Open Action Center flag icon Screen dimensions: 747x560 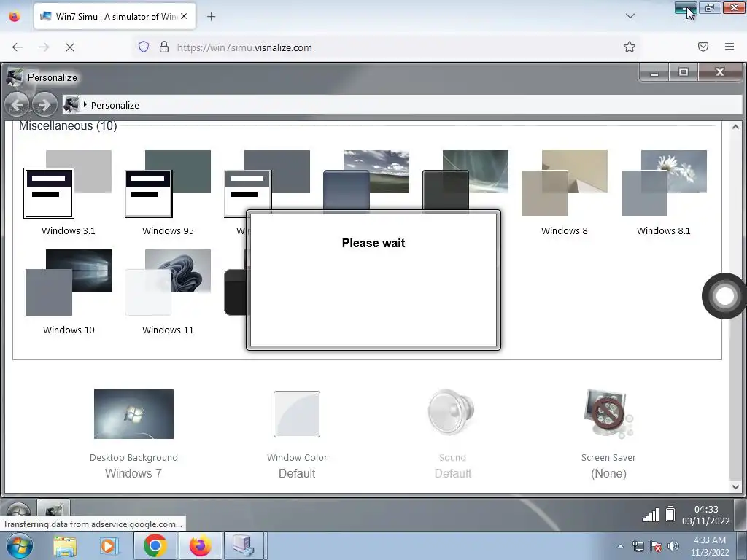point(656,547)
